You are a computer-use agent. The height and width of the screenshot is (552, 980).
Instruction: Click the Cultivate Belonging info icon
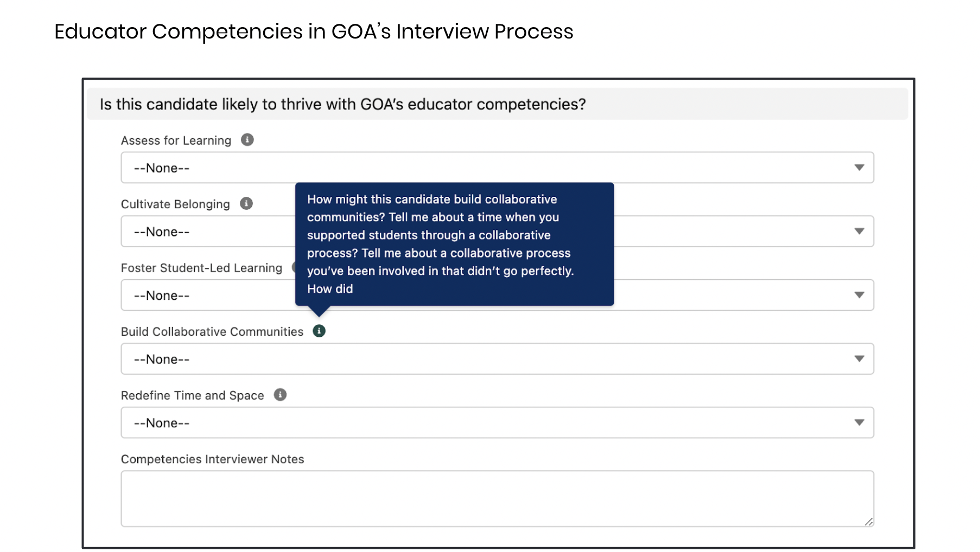[x=246, y=203]
